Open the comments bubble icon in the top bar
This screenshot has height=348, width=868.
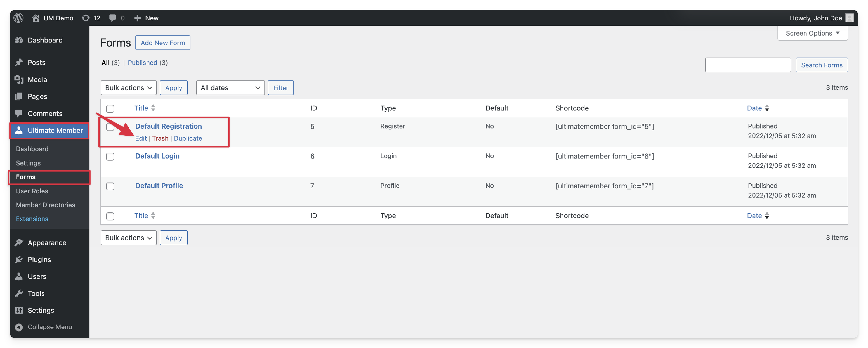click(113, 18)
